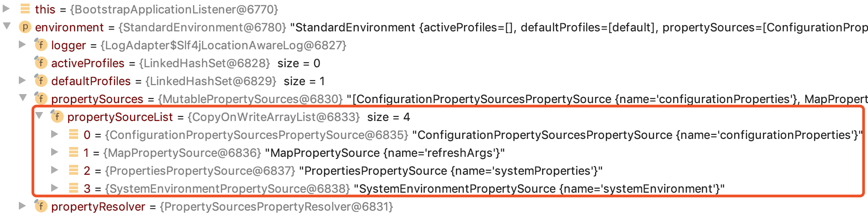868x216 pixels.
Task: Click the environment parameter 'p' icon
Action: pyautogui.click(x=25, y=27)
